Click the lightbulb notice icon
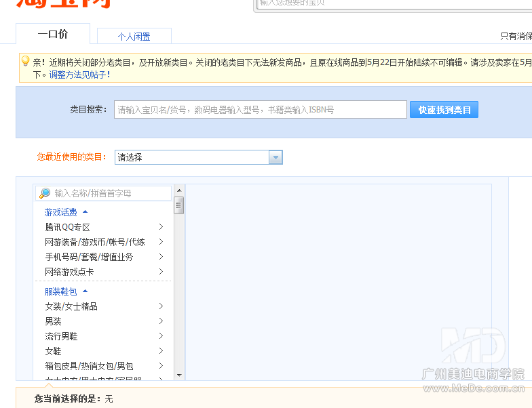This screenshot has height=408, width=532. [26, 61]
